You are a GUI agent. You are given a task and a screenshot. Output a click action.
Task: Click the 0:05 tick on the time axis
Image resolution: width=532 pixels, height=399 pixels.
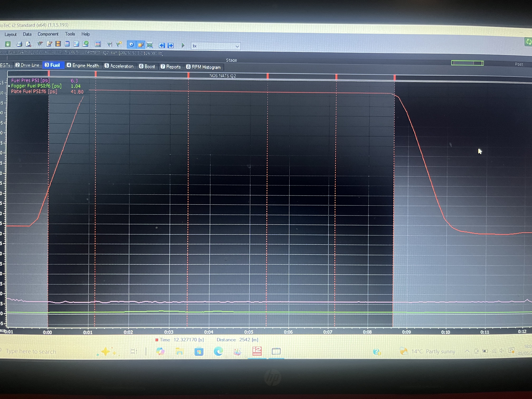pos(249,332)
